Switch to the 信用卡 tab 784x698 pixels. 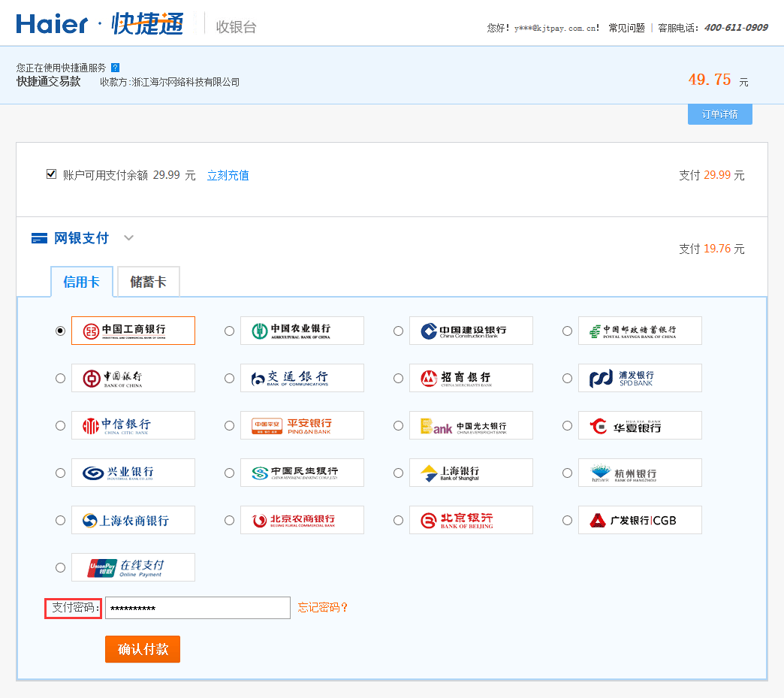pos(82,282)
